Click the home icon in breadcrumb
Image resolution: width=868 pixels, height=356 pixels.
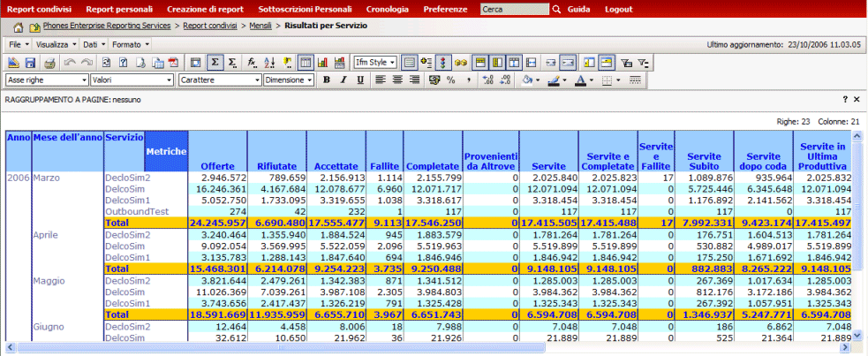19,27
